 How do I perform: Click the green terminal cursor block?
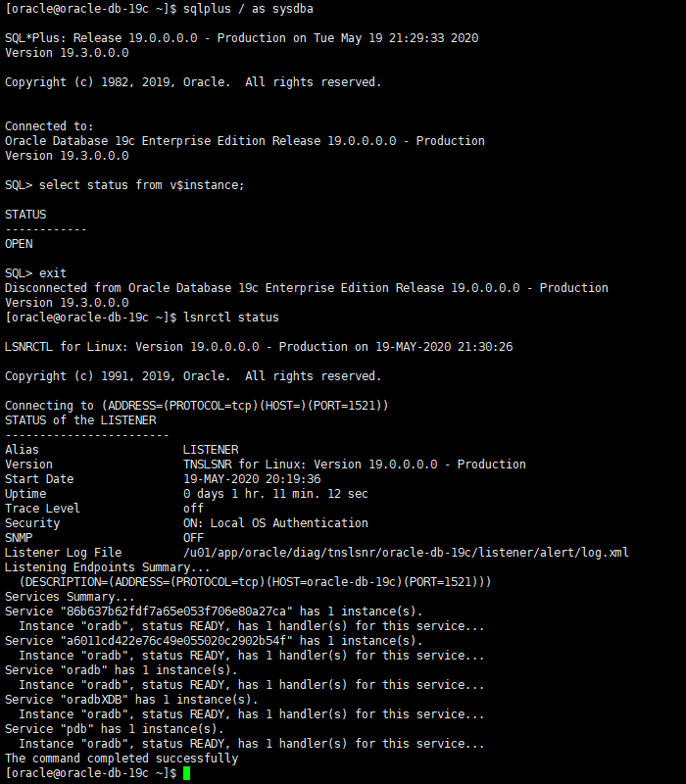coord(186,773)
